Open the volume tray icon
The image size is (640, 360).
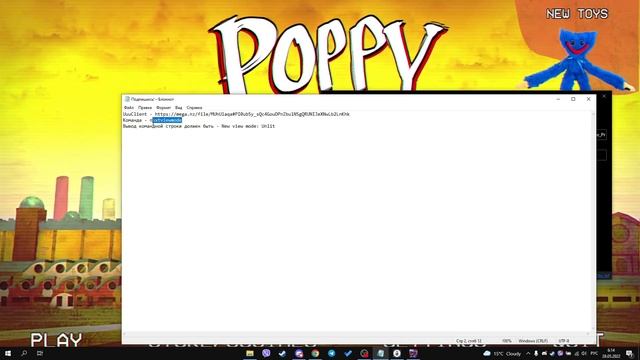[x=584, y=353]
